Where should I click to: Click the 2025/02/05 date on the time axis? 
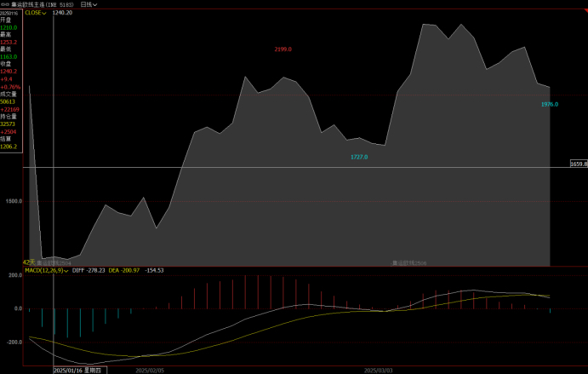click(150, 371)
